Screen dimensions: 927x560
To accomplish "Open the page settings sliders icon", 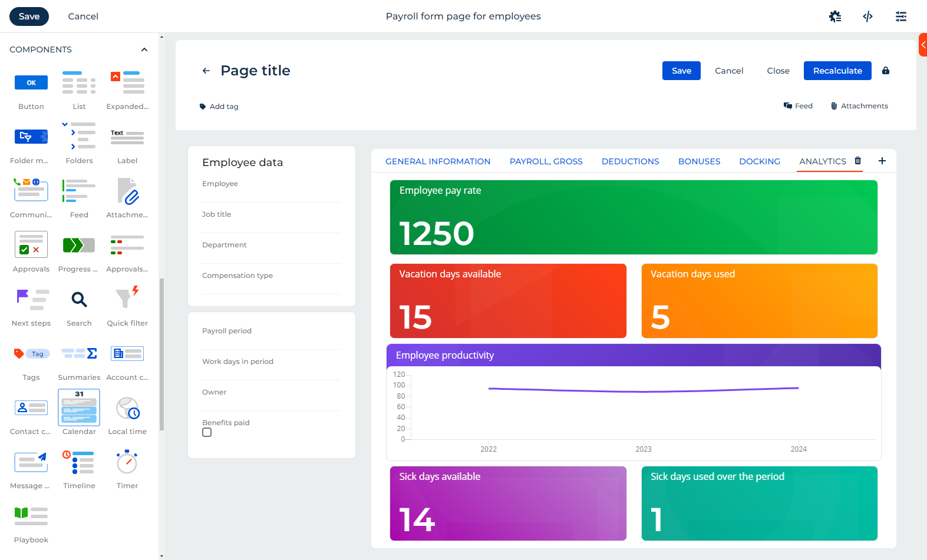I will pos(901,16).
